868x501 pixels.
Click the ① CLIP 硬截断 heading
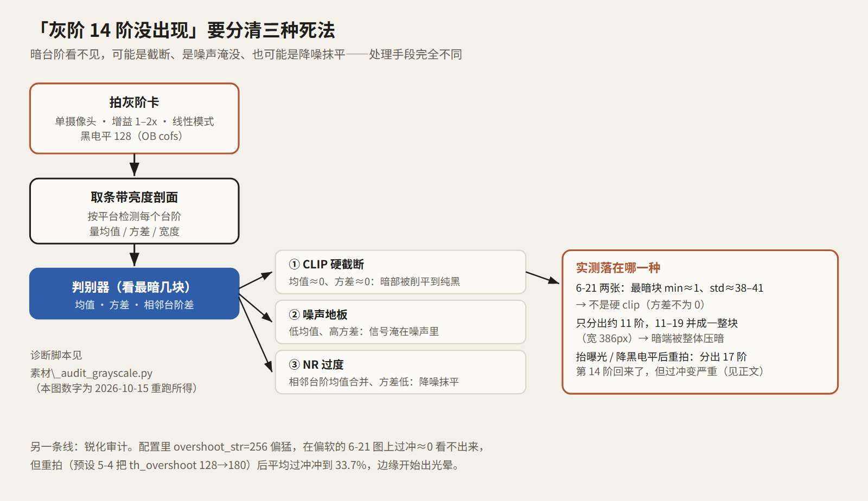[x=327, y=264]
